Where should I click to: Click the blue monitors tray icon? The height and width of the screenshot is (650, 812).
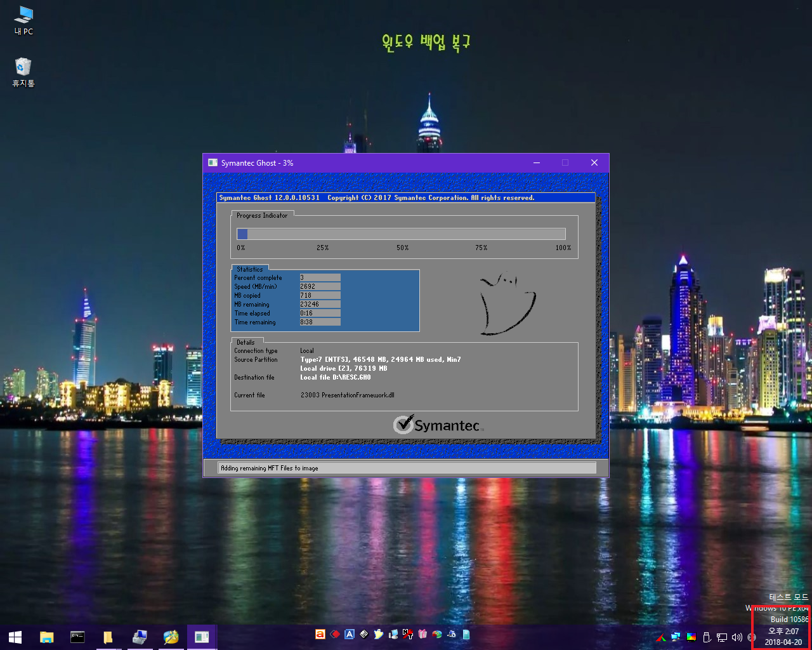coord(676,637)
